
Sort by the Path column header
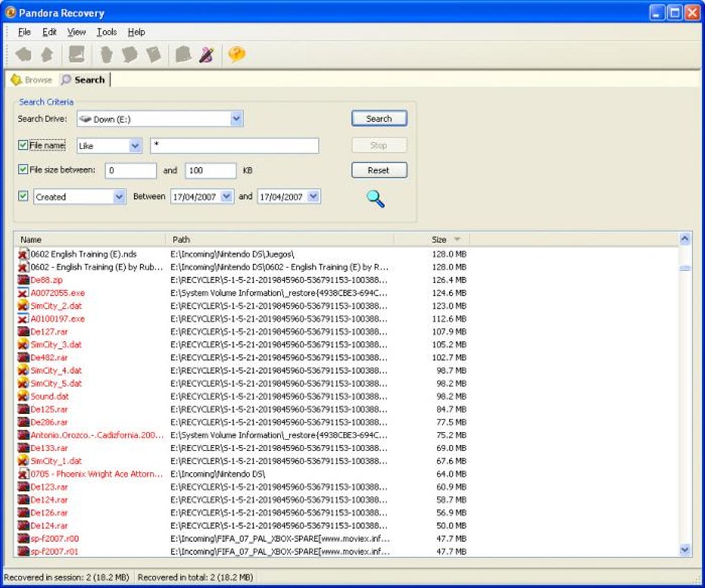(280, 240)
